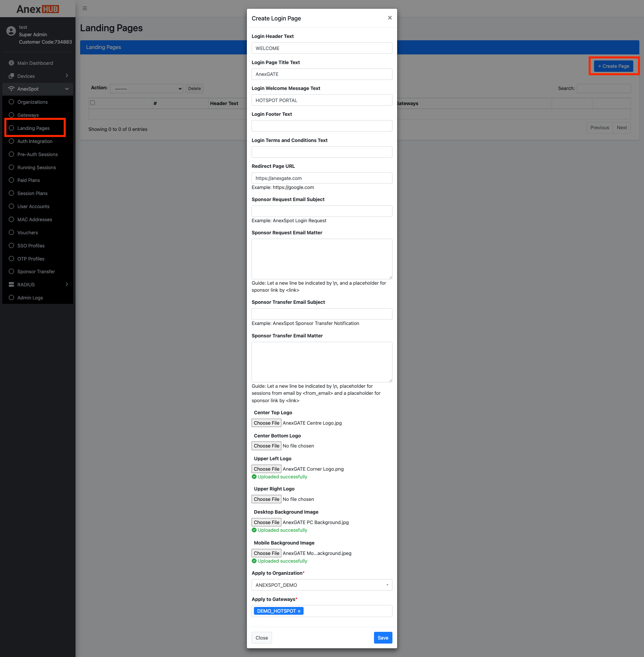
Task: Click the RADIUS icon in sidebar
Action: point(11,284)
